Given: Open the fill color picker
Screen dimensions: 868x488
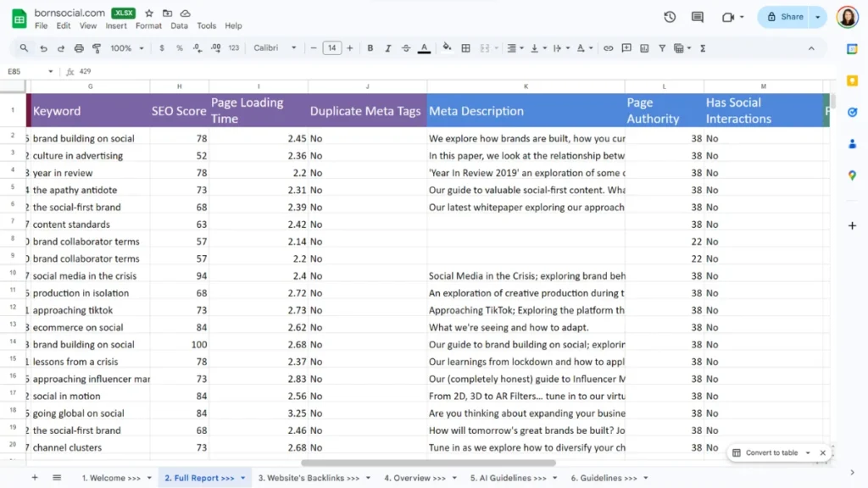Looking at the screenshot, I should 447,48.
